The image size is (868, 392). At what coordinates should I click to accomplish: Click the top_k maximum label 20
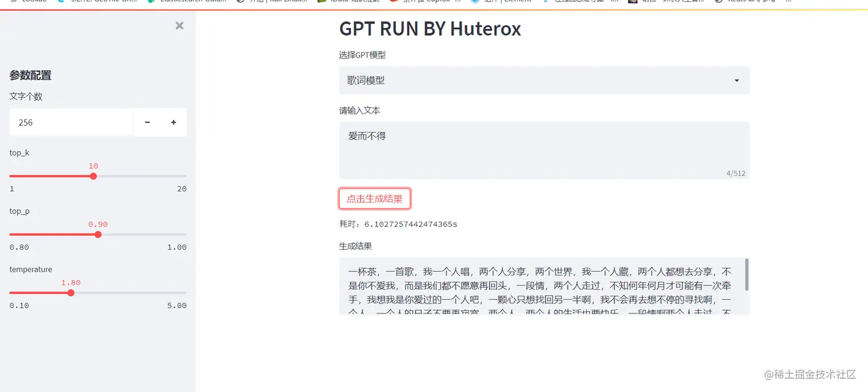(x=182, y=189)
